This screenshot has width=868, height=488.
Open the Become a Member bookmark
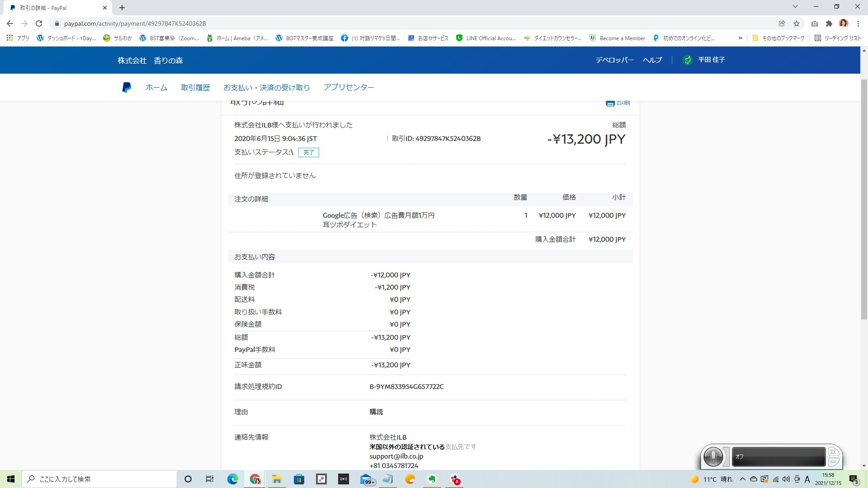(x=617, y=38)
